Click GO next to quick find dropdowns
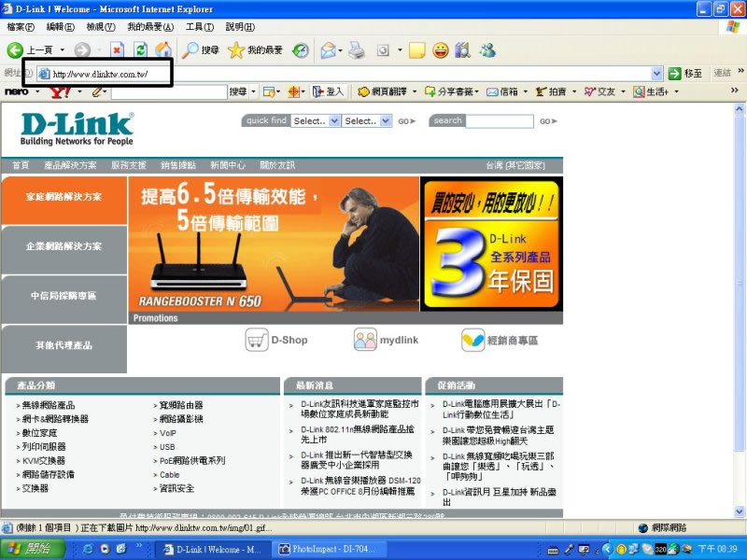Viewport: 747px width, 560px height. 406,121
